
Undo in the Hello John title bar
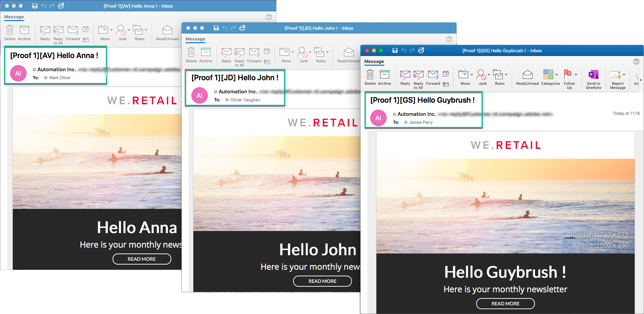coord(225,28)
